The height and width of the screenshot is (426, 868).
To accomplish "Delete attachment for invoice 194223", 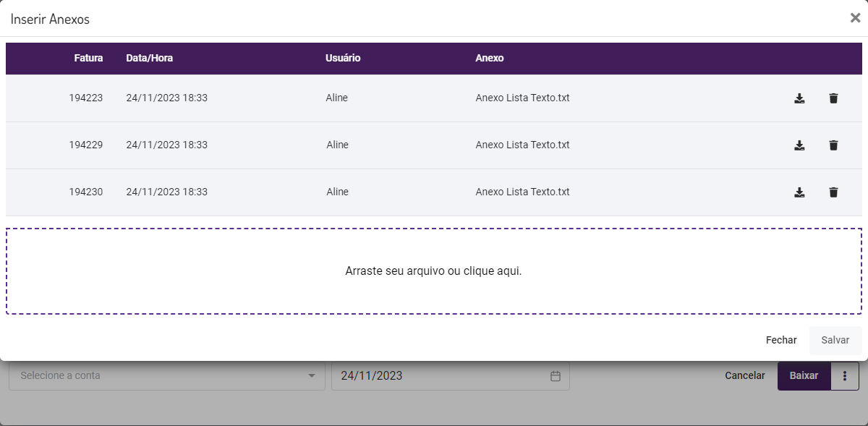I will point(833,98).
